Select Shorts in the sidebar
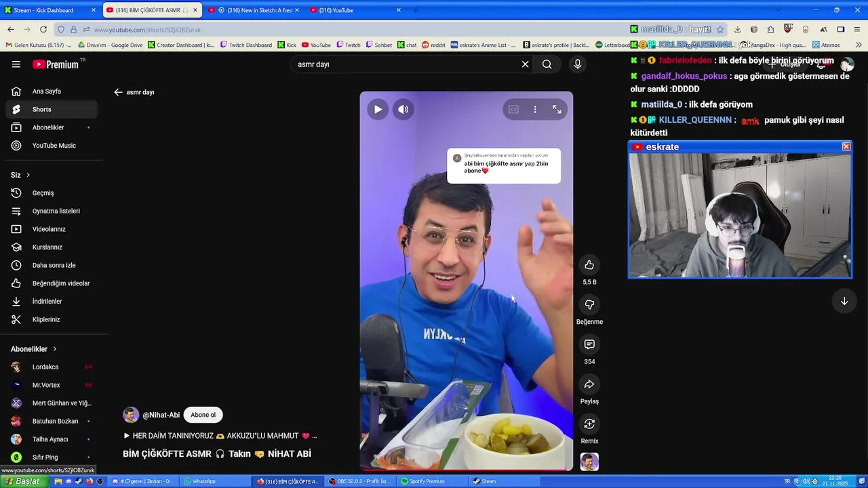Viewport: 868px width, 488px height. click(51, 109)
